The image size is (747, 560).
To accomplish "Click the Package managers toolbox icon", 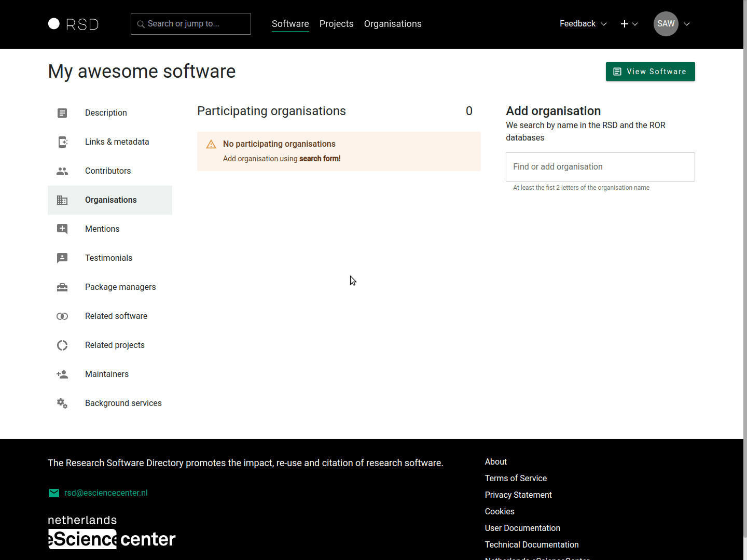I will pos(62,287).
